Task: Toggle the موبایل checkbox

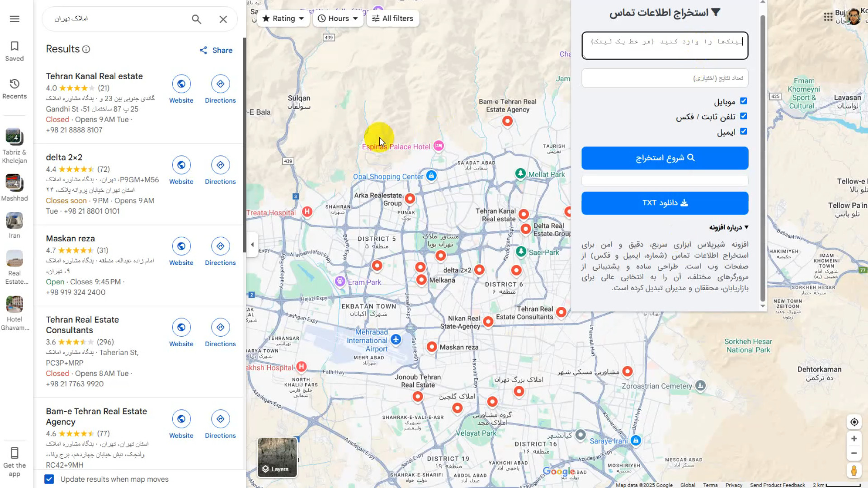Action: point(744,101)
